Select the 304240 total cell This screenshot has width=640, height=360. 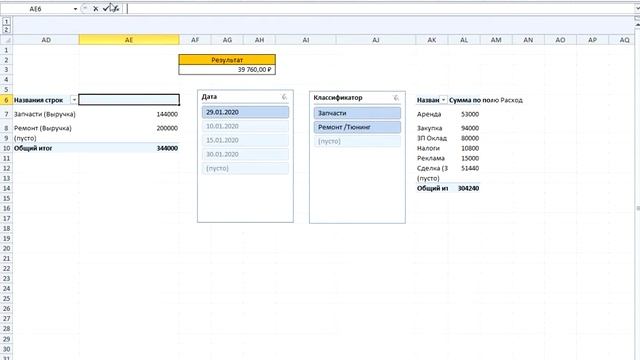tap(464, 188)
